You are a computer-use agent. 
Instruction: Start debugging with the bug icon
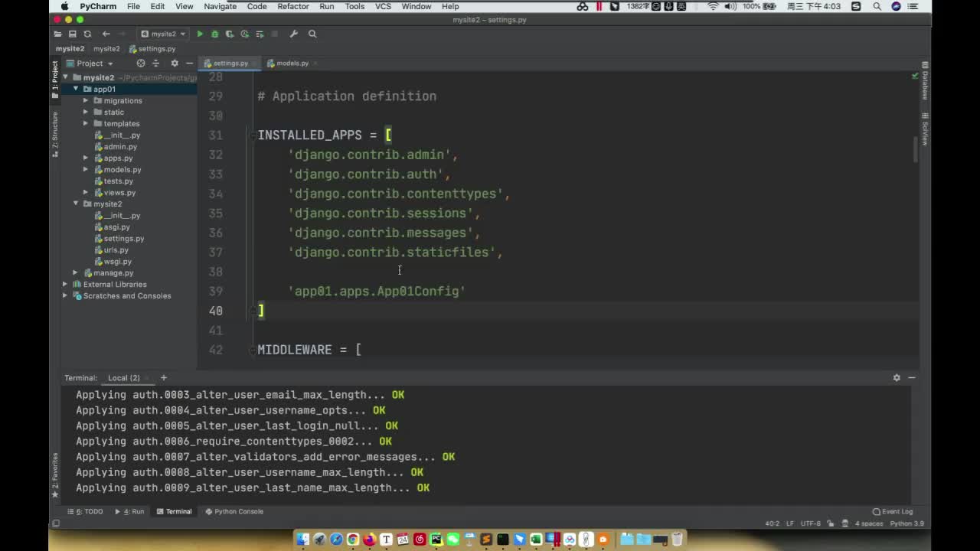(x=214, y=34)
